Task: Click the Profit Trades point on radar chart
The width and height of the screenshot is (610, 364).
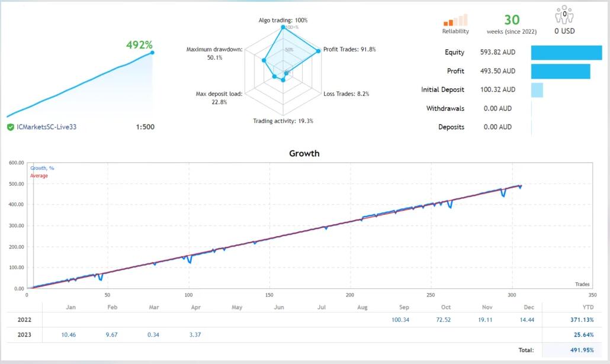Action: pos(319,50)
